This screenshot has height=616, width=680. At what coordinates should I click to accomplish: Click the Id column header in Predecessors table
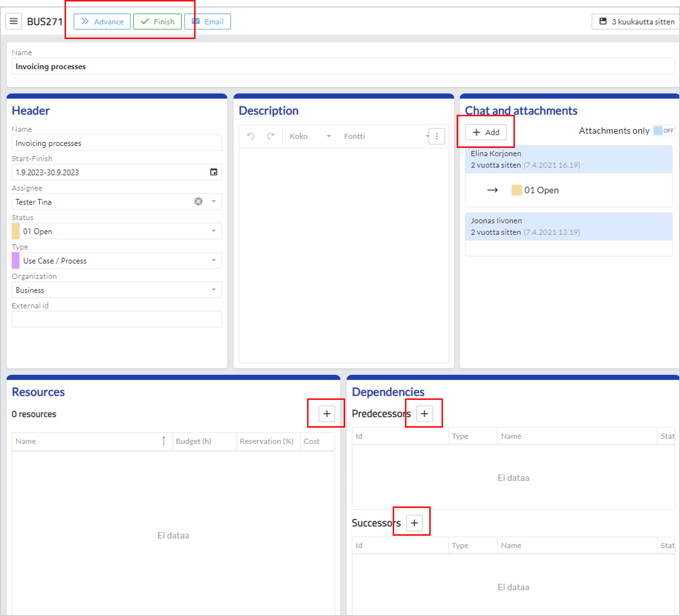pyautogui.click(x=400, y=436)
